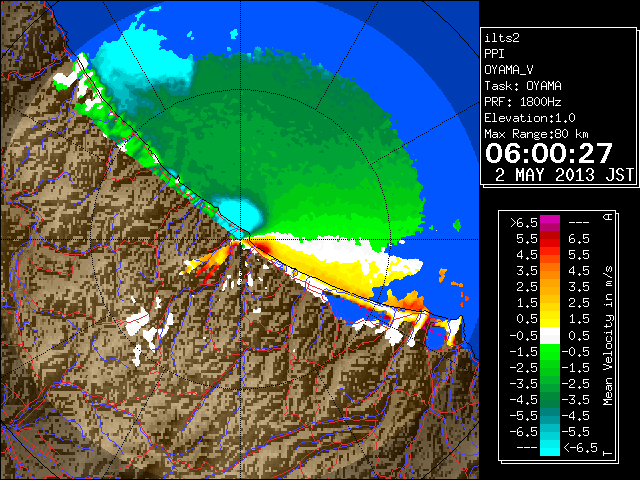Click the 'Mean Velocity in m/s' legend title

pos(609,336)
